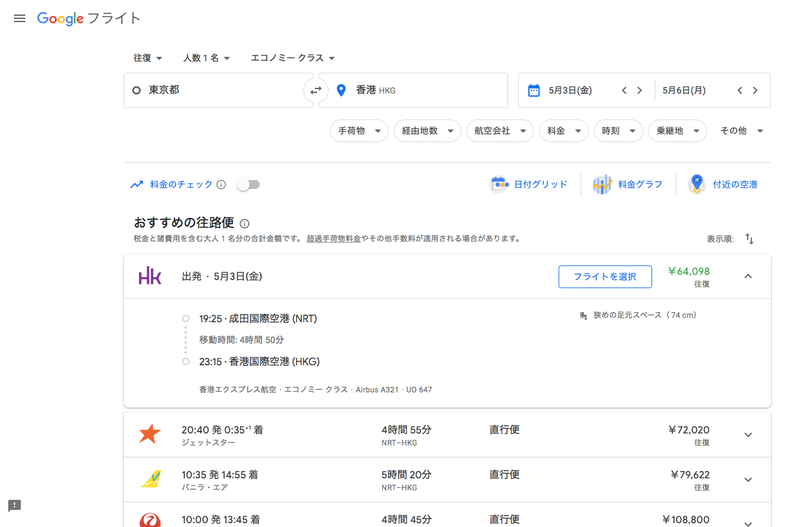Show info about 料金のチェック
Image resolution: width=800 pixels, height=527 pixels.
pyautogui.click(x=221, y=185)
